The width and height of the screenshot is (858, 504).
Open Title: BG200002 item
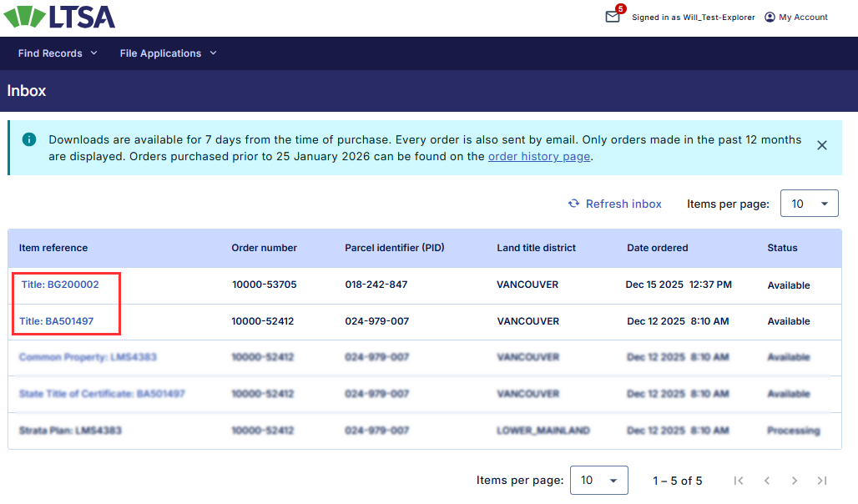(60, 285)
